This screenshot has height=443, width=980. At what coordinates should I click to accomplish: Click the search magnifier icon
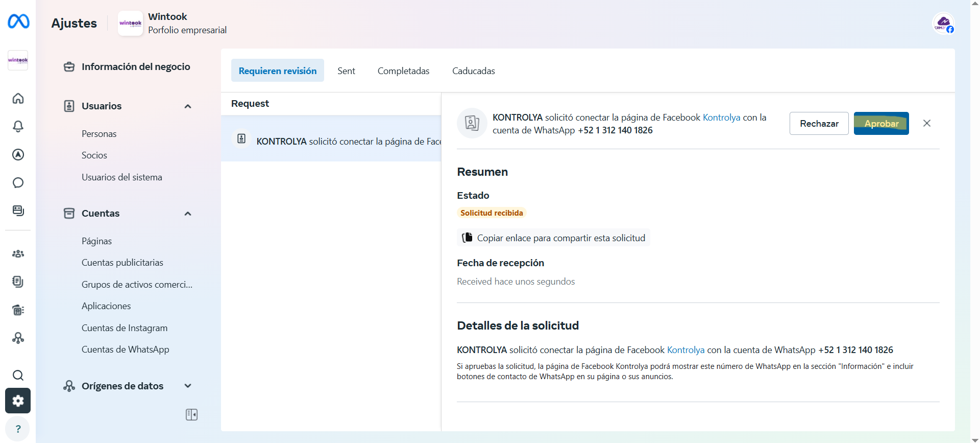pyautogui.click(x=18, y=376)
